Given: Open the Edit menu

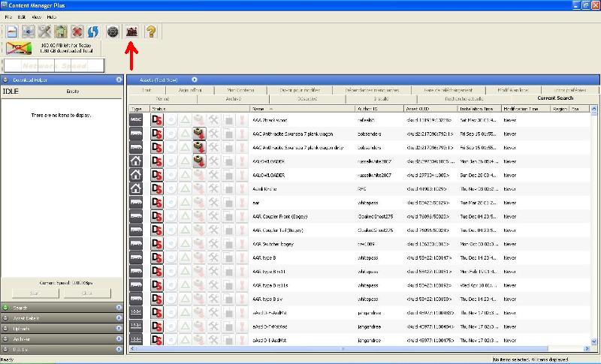Looking at the screenshot, I should coord(22,17).
